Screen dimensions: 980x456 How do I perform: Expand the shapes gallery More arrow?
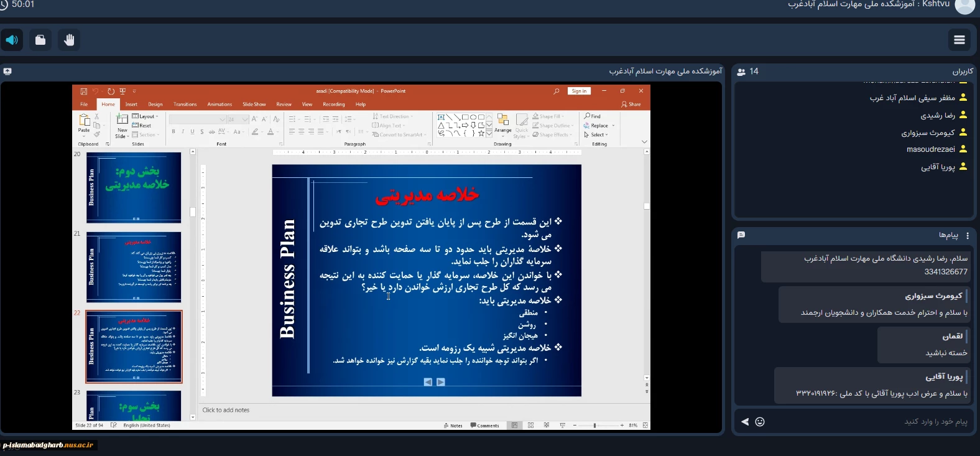(x=489, y=133)
